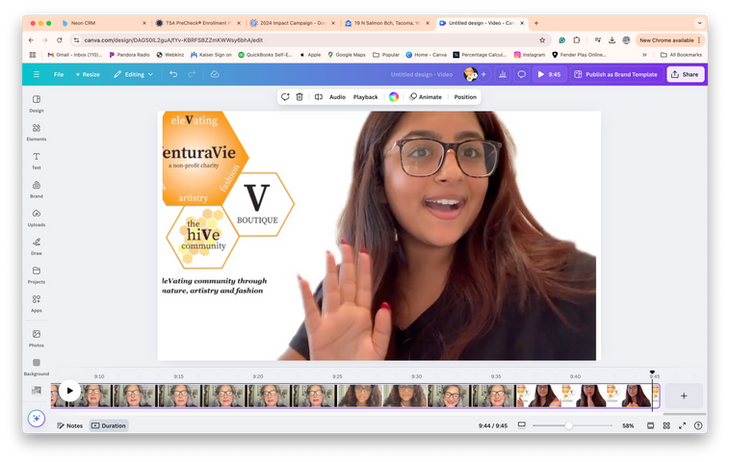Select the Draw tool

pos(36,246)
